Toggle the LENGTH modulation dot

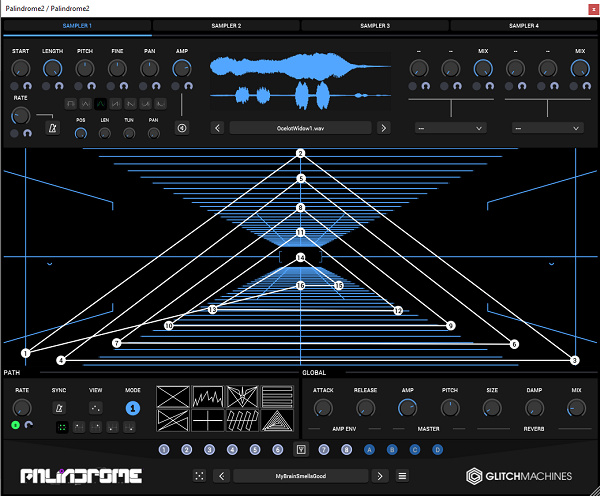click(46, 86)
